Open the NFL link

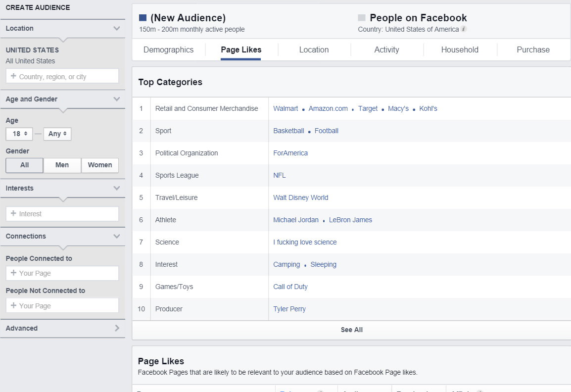[x=280, y=175]
